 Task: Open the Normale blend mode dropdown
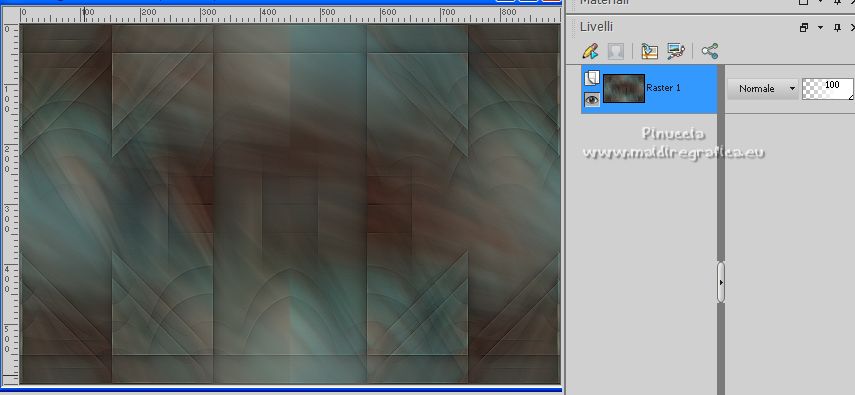pyautogui.click(x=763, y=88)
